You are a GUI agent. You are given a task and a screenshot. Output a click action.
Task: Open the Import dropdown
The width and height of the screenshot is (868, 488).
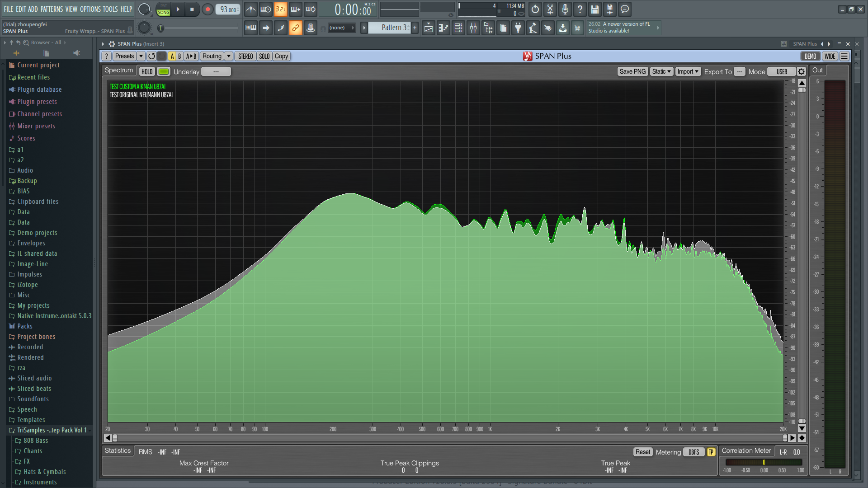click(x=688, y=71)
